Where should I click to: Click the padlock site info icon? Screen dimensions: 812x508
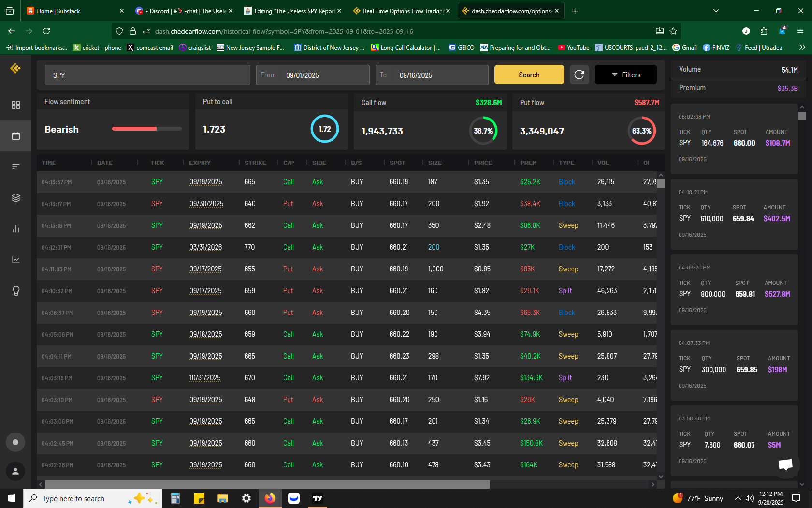[x=133, y=31]
